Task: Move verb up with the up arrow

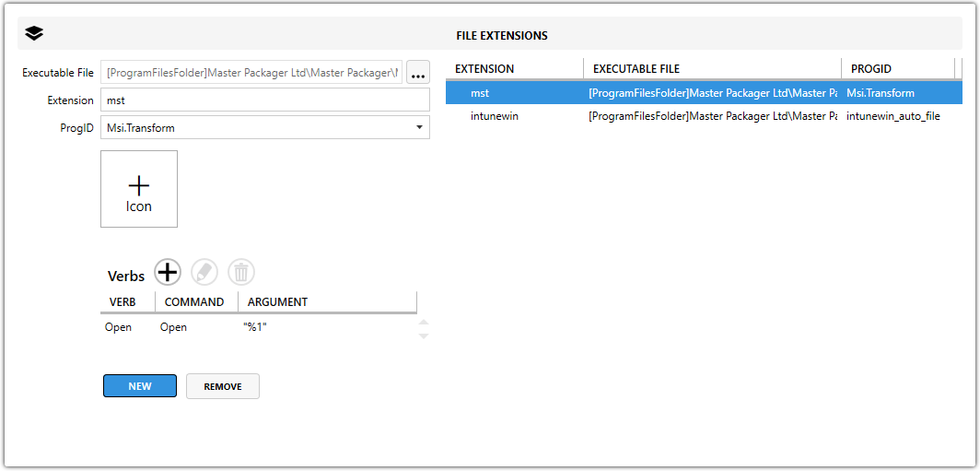Action: click(x=423, y=322)
